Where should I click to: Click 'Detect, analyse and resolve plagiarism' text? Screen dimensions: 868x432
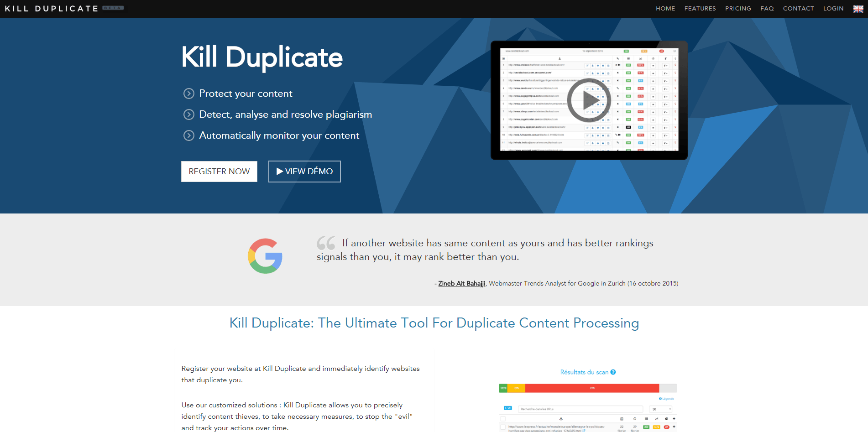click(x=286, y=115)
